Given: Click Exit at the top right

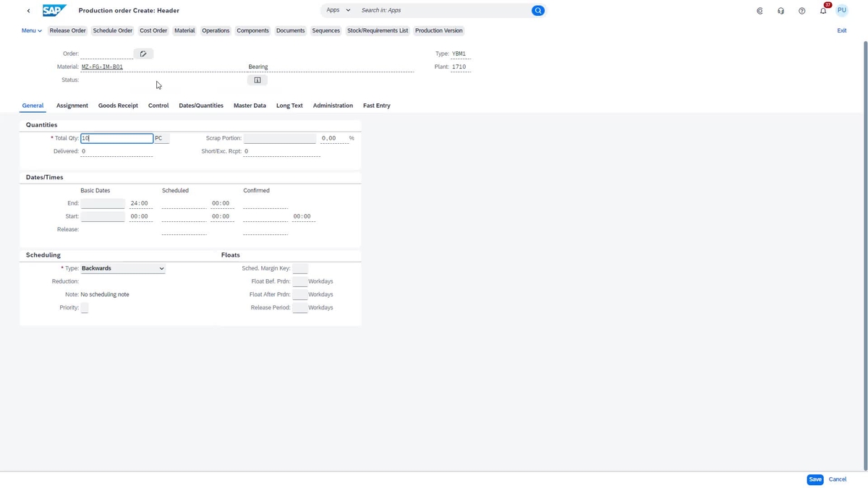Looking at the screenshot, I should click(841, 30).
